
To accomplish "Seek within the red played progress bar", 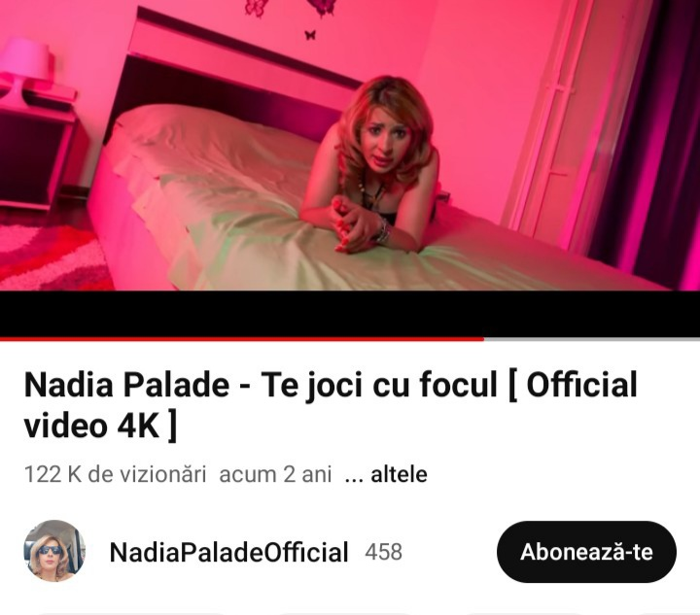I will [x=241, y=339].
